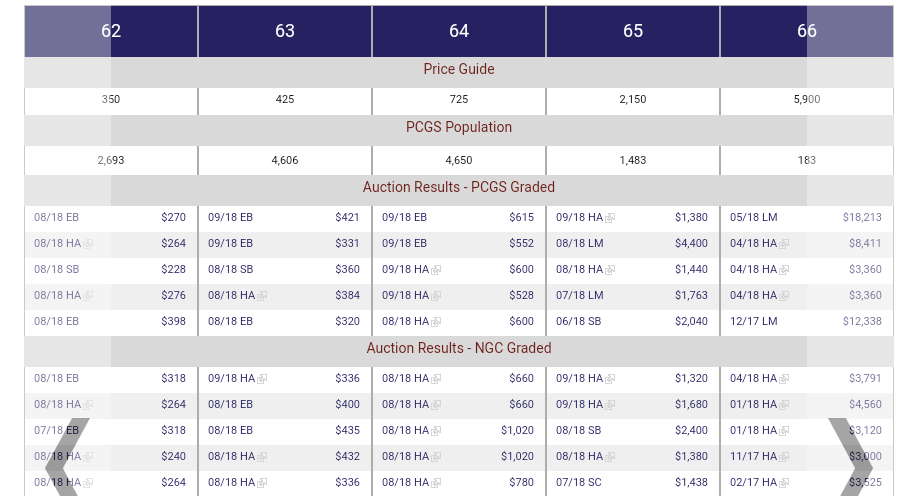The height and width of the screenshot is (496, 912).
Task: Open external link icon beside 11/17 HA $3,000
Action: click(x=784, y=457)
